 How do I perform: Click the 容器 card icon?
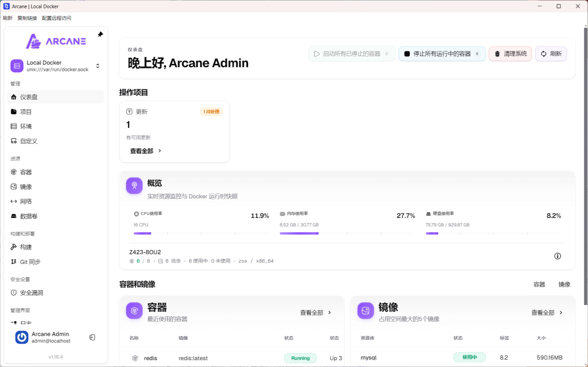[x=135, y=311]
